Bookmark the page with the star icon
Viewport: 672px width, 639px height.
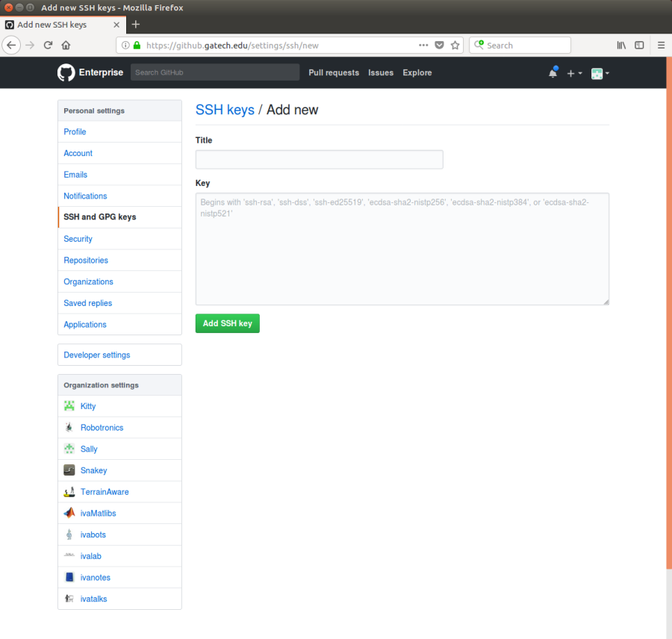click(x=455, y=45)
